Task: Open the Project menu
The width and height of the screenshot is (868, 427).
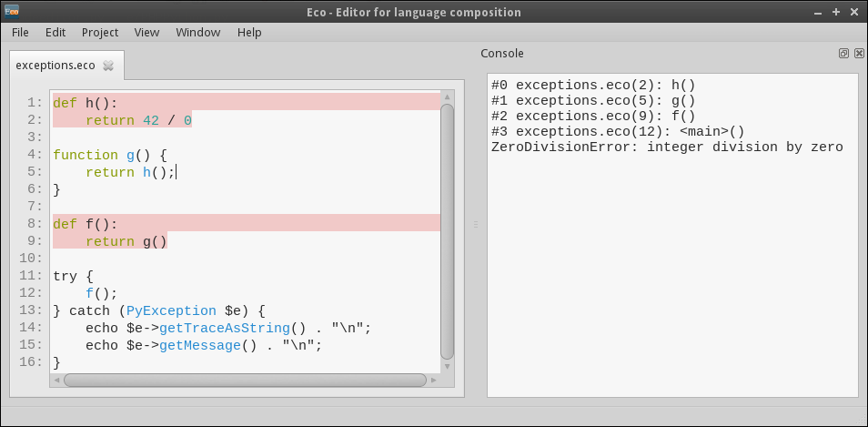Action: 100,32
